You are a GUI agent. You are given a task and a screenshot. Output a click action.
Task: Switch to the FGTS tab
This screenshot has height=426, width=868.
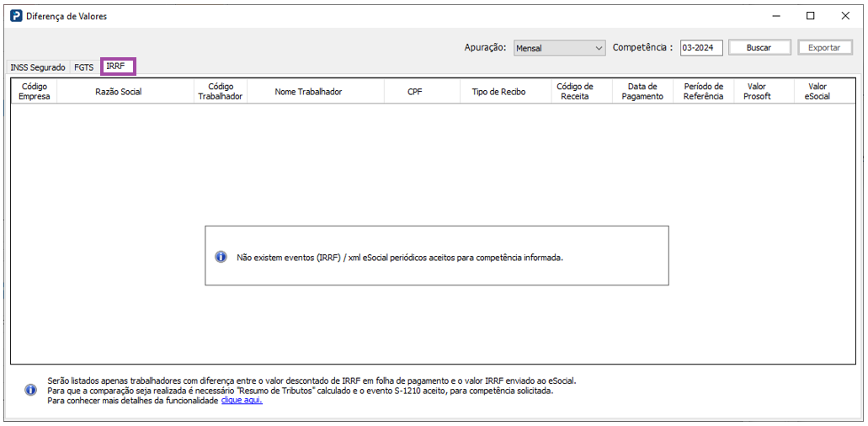click(x=84, y=67)
